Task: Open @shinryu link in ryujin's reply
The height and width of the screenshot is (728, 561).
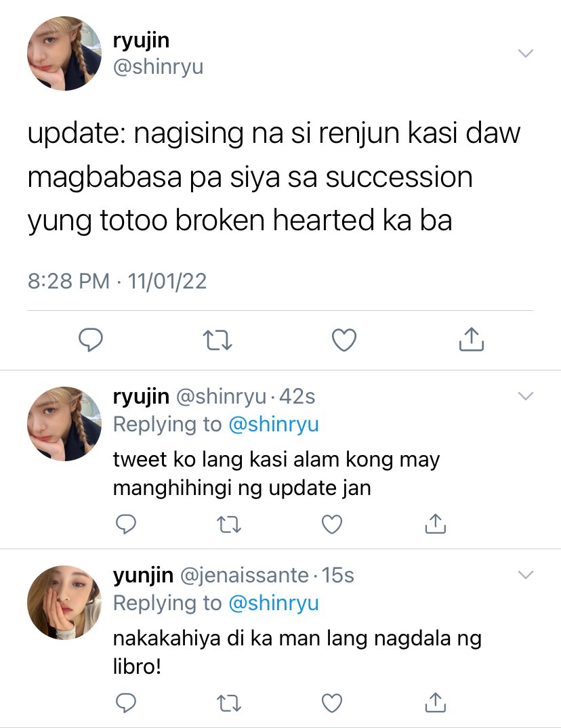Action: (274, 425)
